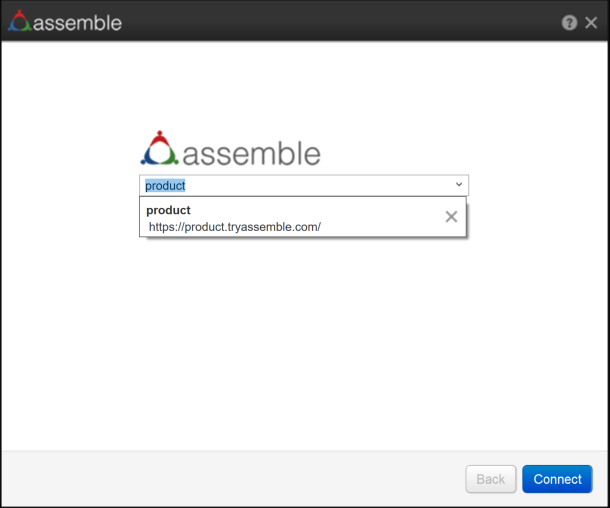The image size is (610, 508).
Task: Click the highlighted "product" text in the field
Action: click(166, 186)
